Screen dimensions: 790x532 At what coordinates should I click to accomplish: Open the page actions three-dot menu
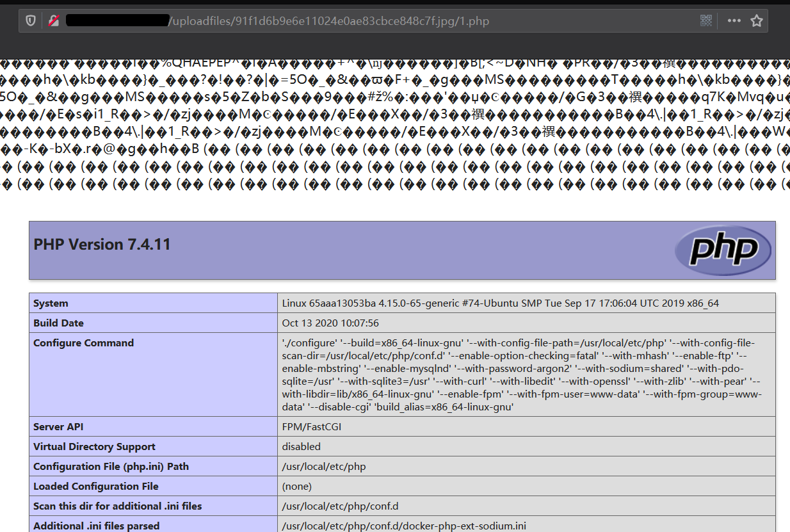734,21
